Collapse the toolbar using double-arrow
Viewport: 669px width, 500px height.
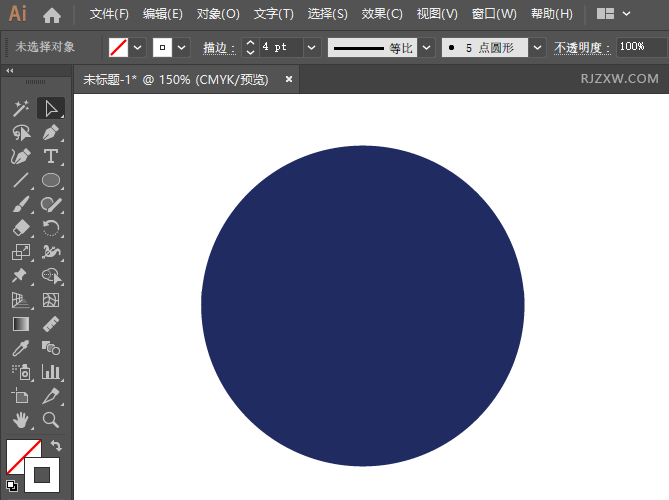pos(10,71)
